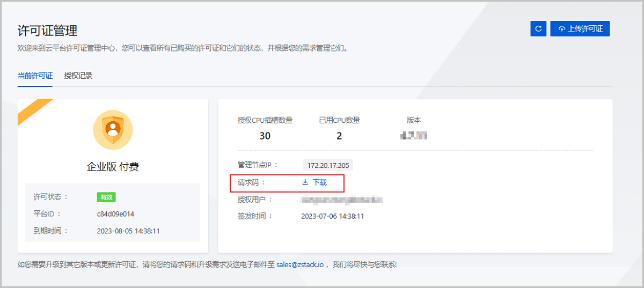Click the issue time 2023-07-06 14:38:11
The image size is (644, 288).
click(x=333, y=216)
